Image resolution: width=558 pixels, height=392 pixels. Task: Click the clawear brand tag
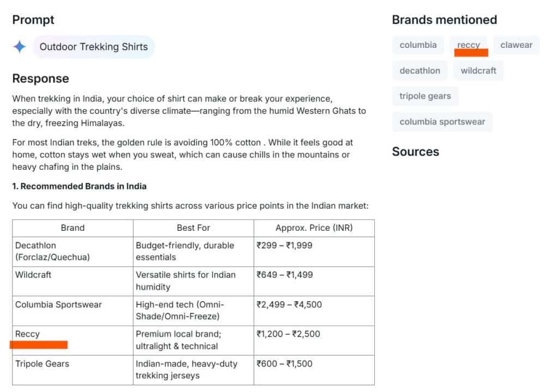tap(516, 45)
